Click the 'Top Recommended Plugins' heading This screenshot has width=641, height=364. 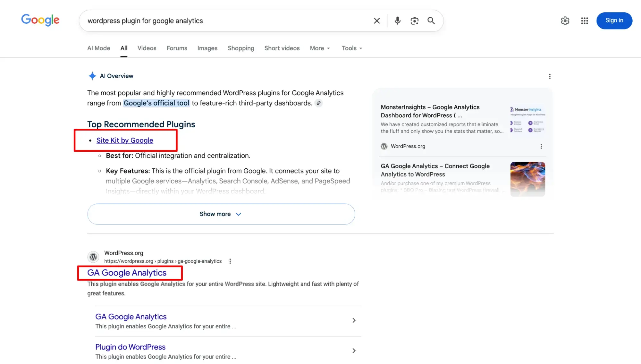141,124
